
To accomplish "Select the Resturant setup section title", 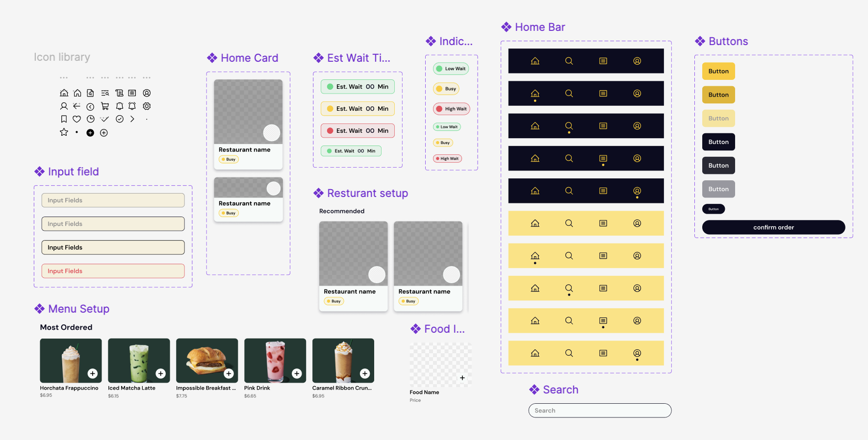I will 368,193.
